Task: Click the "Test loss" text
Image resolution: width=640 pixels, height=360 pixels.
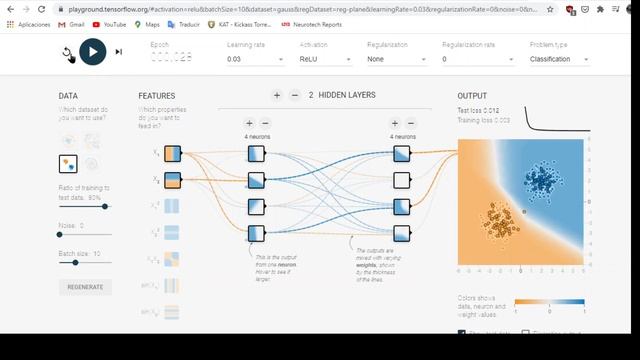Action: click(478, 111)
